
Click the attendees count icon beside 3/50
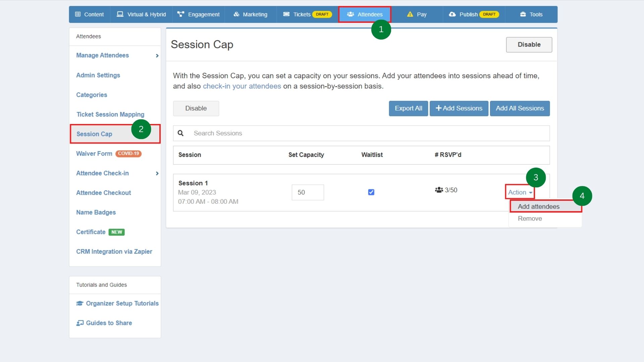coord(439,190)
